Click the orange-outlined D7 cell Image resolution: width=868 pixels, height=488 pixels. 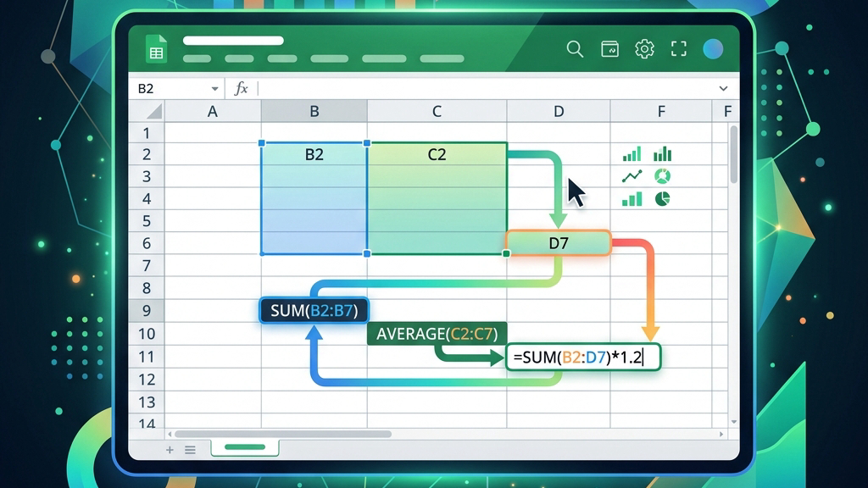point(559,243)
